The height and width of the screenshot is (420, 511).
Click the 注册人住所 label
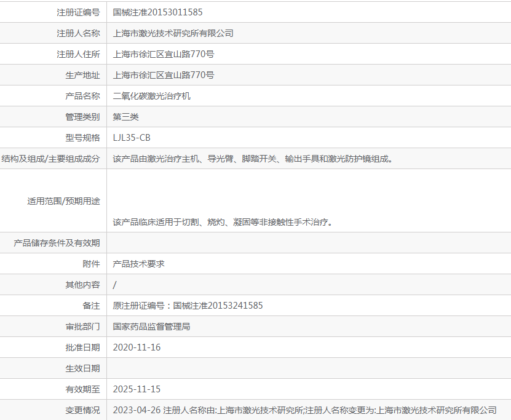pos(78,54)
